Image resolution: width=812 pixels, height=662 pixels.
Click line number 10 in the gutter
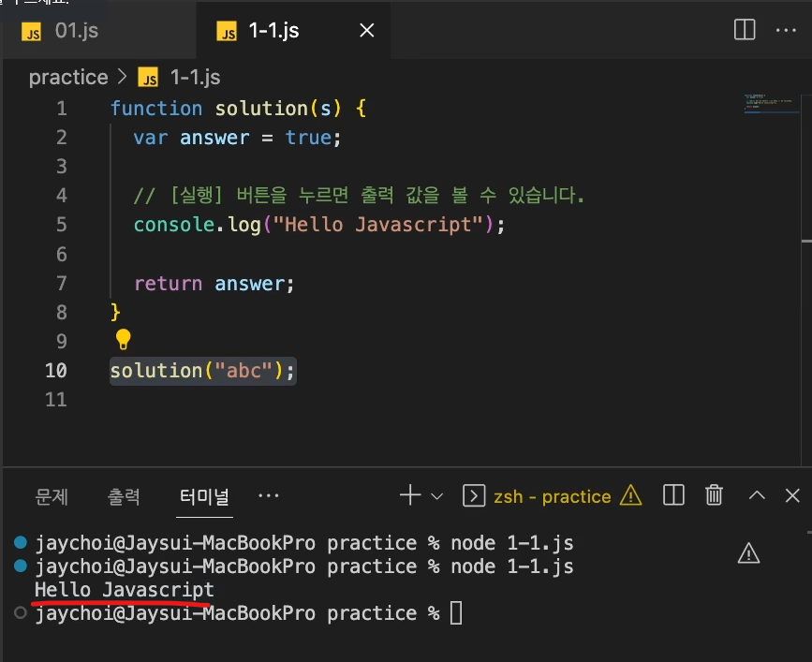[x=56, y=371]
